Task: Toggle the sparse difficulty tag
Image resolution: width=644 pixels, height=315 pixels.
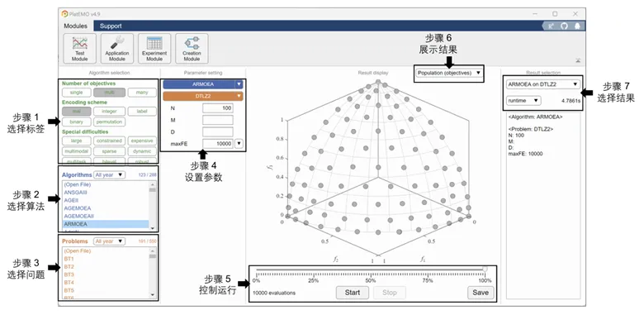Action: (109, 151)
